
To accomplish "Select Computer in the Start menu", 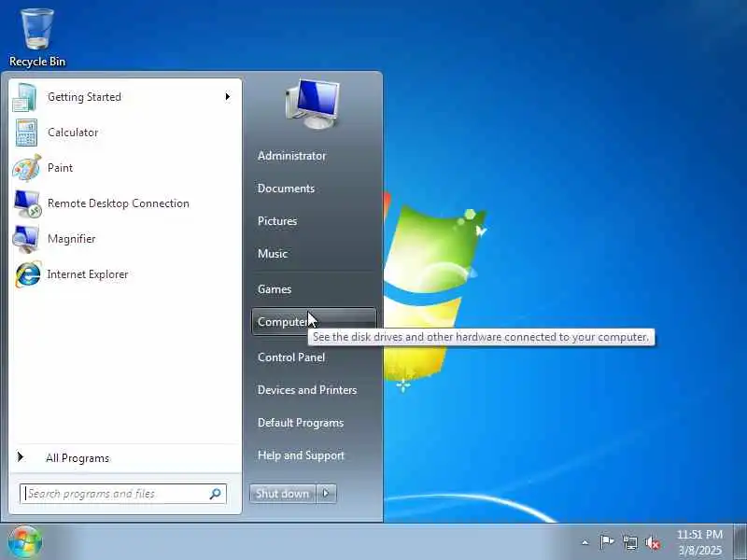I will coord(314,322).
